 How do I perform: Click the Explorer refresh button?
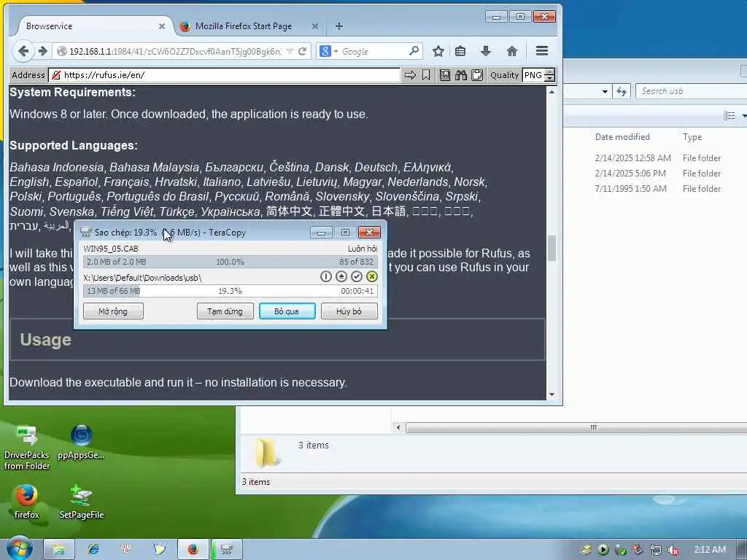point(622,91)
